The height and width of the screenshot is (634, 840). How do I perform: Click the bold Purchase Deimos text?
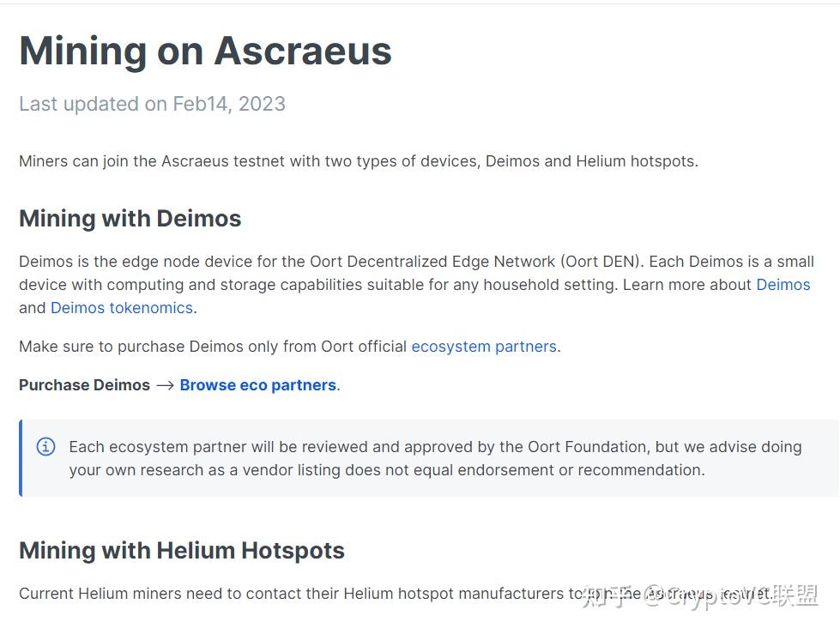[x=84, y=385]
